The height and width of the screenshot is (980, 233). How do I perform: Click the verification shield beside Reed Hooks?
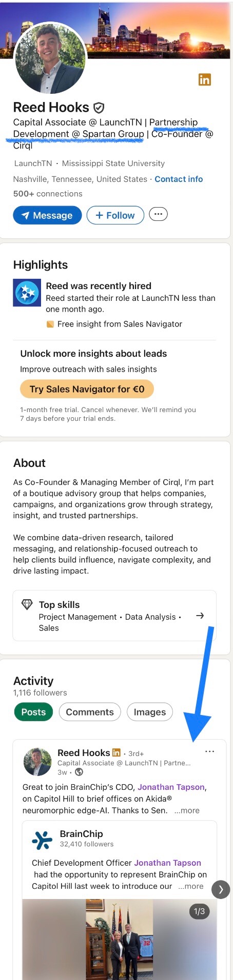[99, 108]
